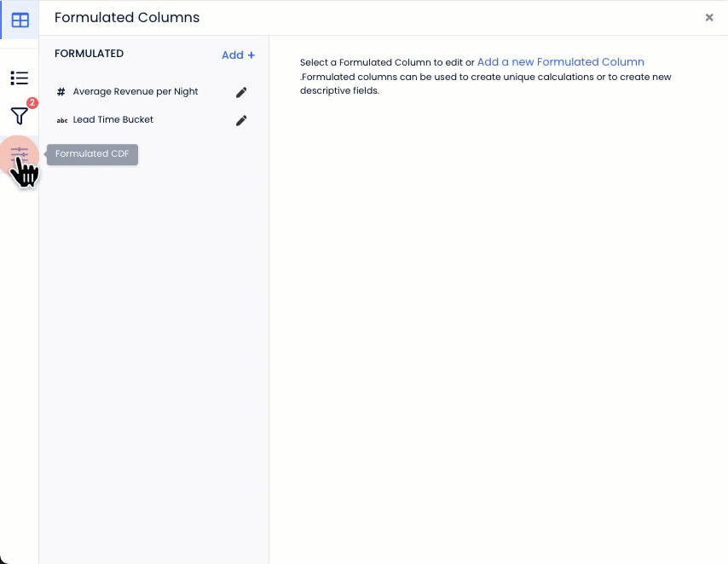Screen dimensions: 728x564
Task: Select the Formulated CDF sliders icon
Action: 20,154
